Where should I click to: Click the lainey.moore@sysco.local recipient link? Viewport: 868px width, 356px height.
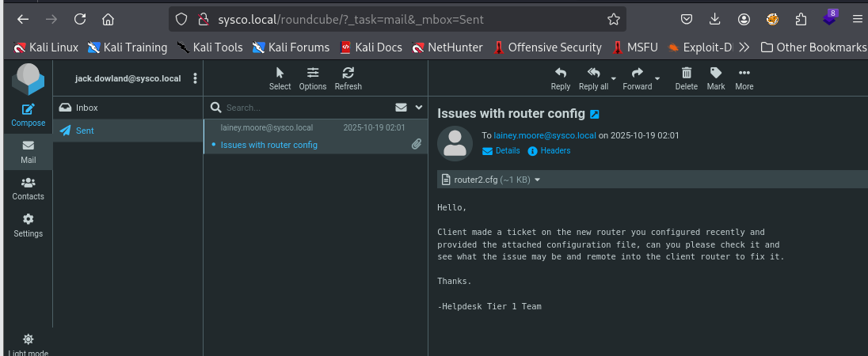545,135
